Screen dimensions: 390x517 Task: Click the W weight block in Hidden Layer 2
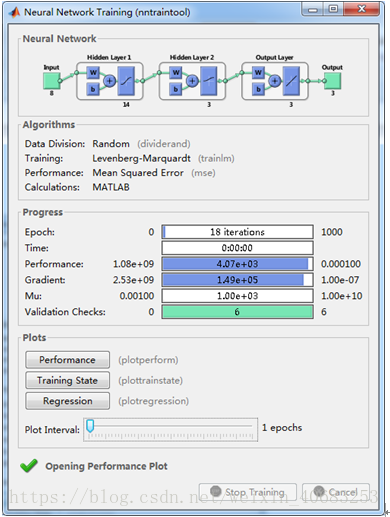(176, 72)
